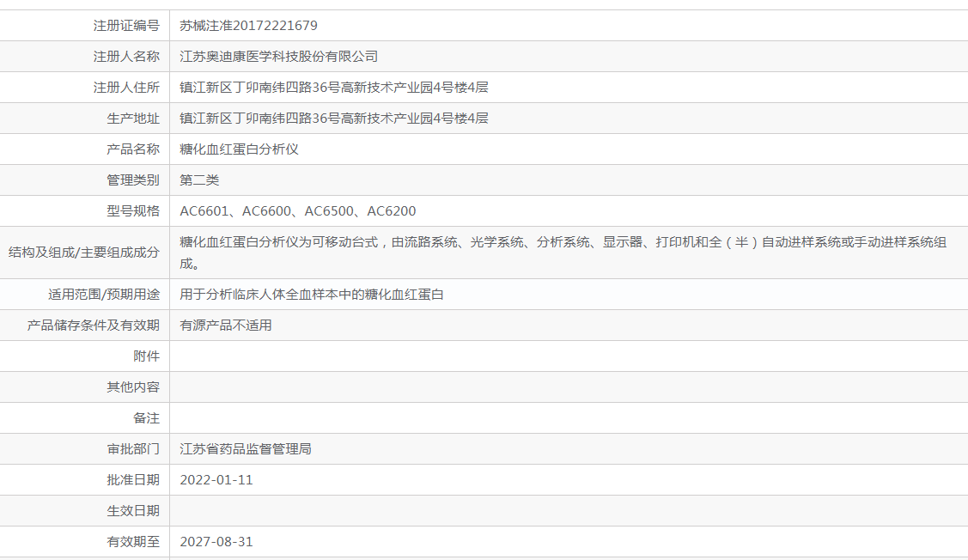Screen dimensions: 968x560
Task: Click the structure description starting 糖化血红蛋白分析仪为可移动台式
Action: 563,253
